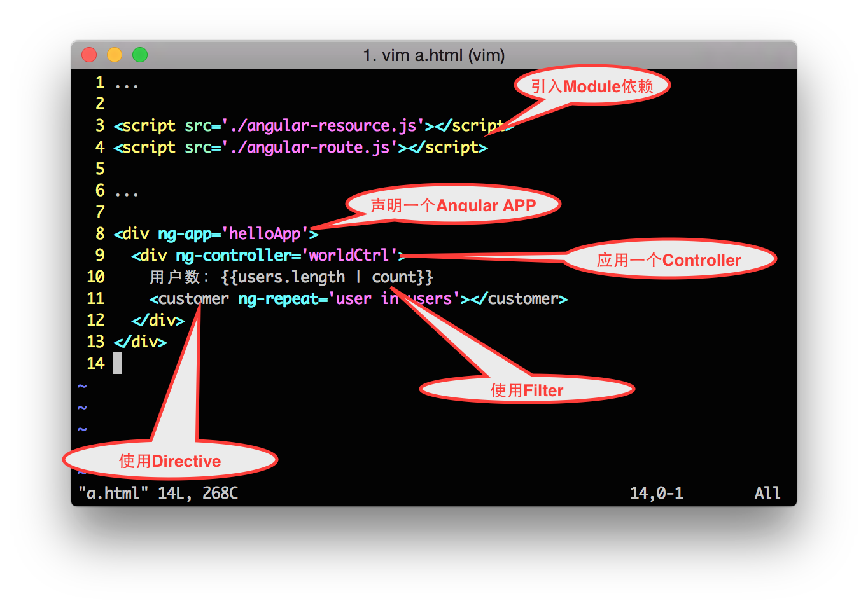Click the '应用一个Controller' annotation bubble
Screen dimensions: 868x608
pyautogui.click(x=669, y=259)
